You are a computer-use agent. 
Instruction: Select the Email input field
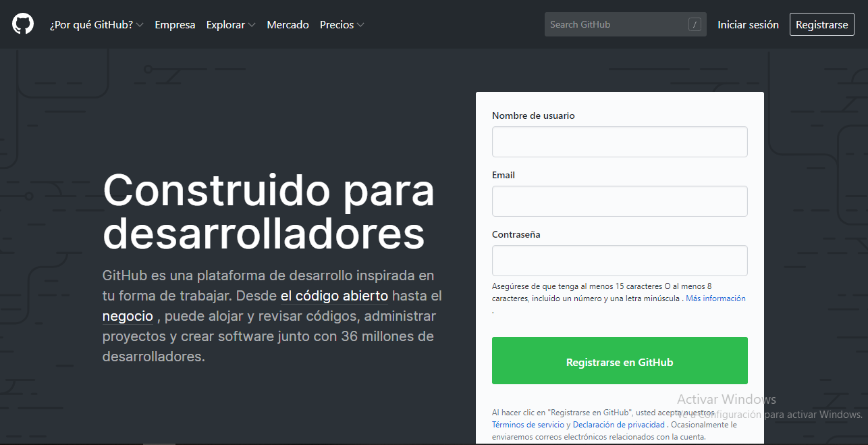tap(619, 201)
